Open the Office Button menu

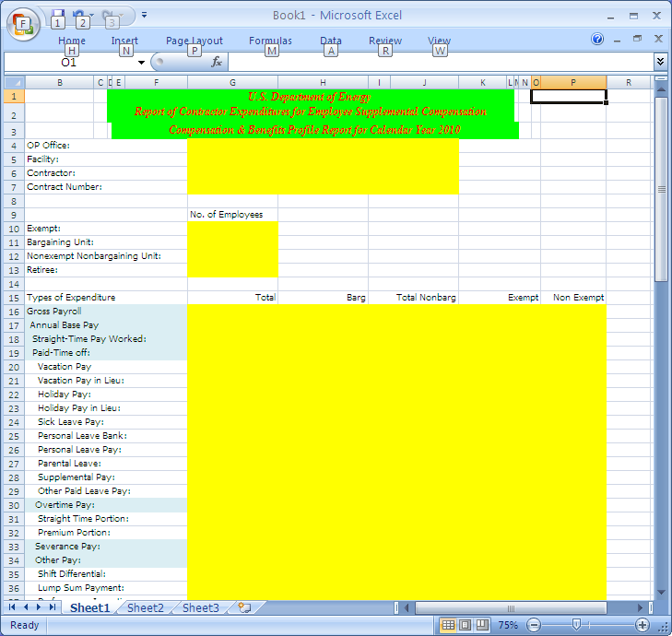tap(24, 22)
